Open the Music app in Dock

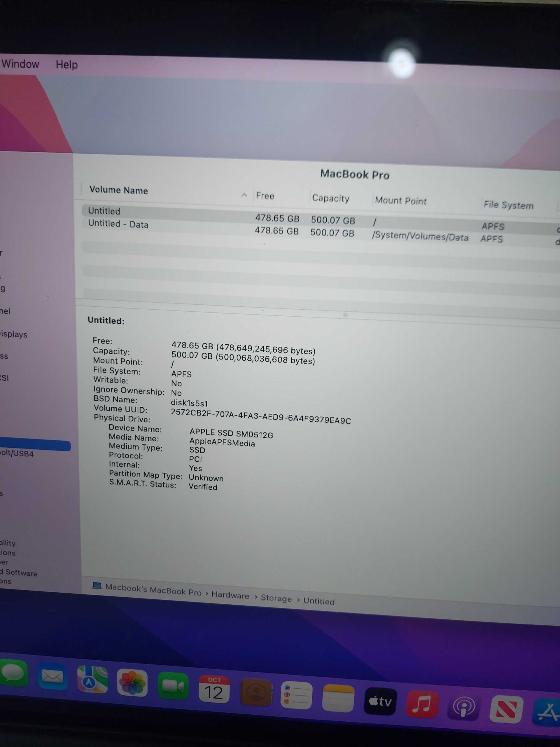tap(422, 704)
